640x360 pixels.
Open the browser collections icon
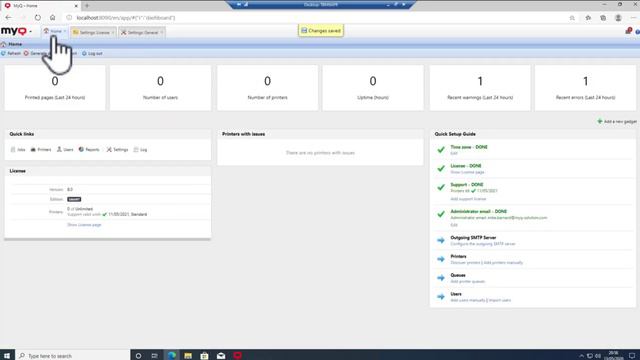(603, 18)
